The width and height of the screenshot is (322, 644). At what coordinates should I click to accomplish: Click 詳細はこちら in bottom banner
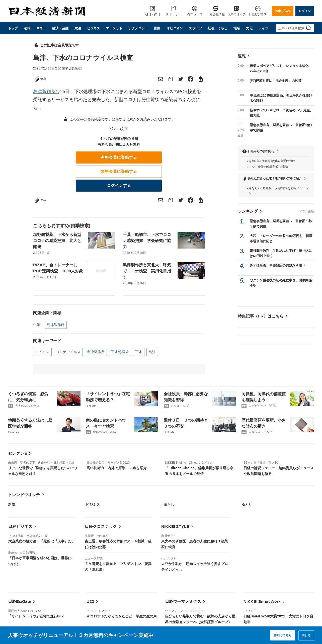pyautogui.click(x=283, y=635)
